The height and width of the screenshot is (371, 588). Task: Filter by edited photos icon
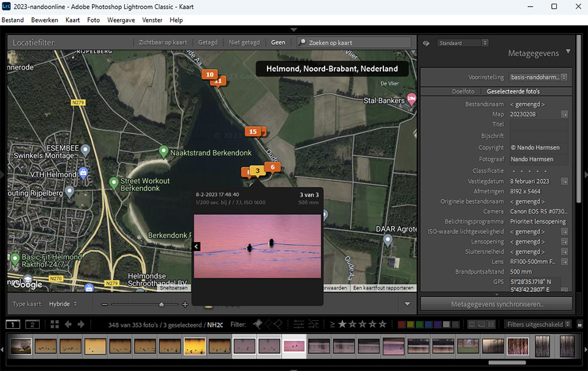[298, 324]
